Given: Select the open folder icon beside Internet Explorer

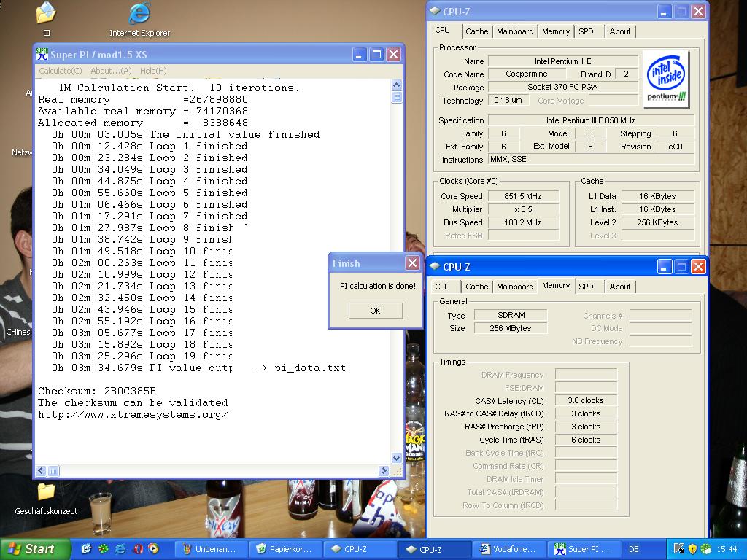Looking at the screenshot, I should (46, 13).
